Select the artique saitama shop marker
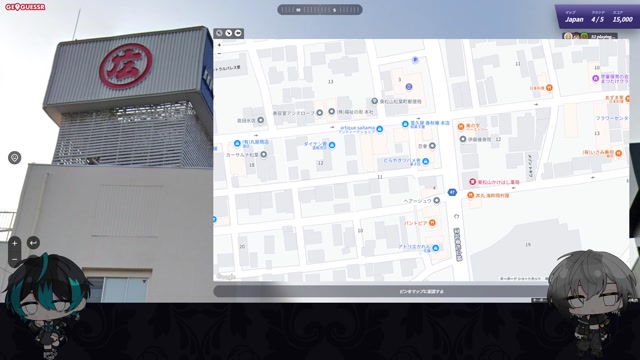The width and height of the screenshot is (640, 360). pyautogui.click(x=380, y=129)
